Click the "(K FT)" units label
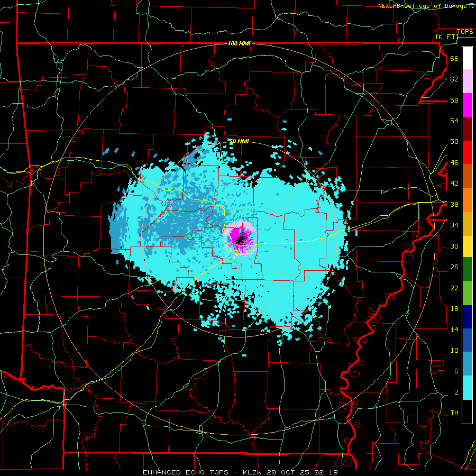Screen dimensions: 476x476 coord(447,36)
